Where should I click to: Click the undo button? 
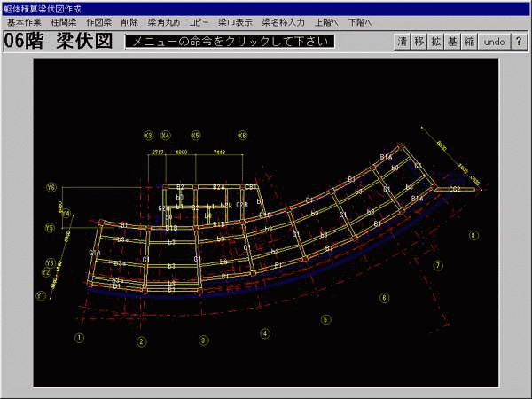495,42
